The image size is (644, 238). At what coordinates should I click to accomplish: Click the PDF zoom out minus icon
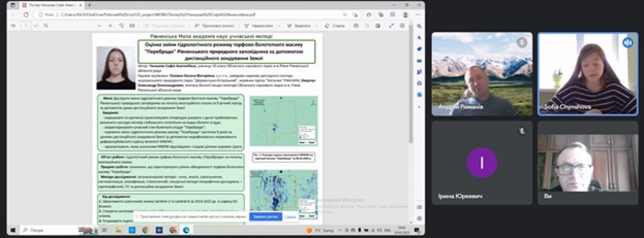[x=99, y=26]
